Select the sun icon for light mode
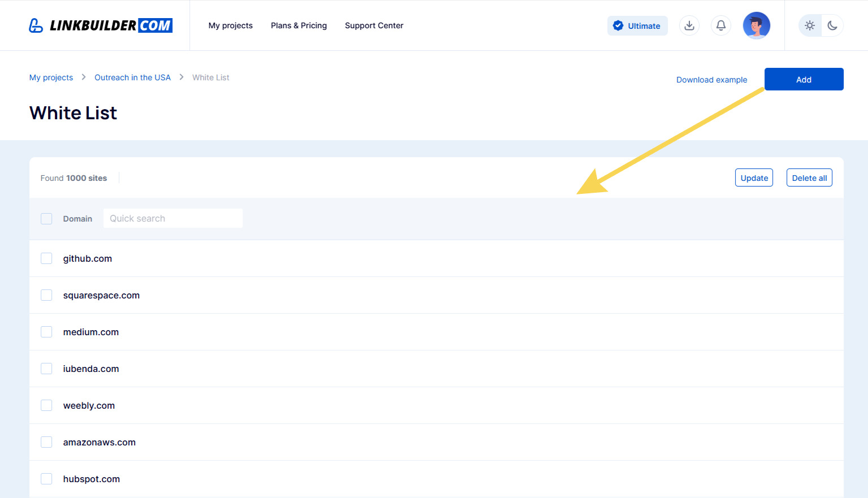 pos(809,25)
